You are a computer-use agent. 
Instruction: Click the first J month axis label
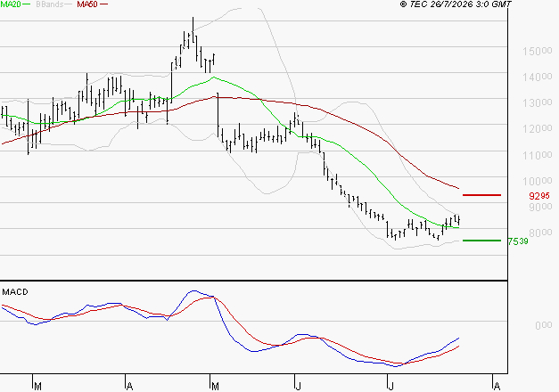[x=298, y=386]
